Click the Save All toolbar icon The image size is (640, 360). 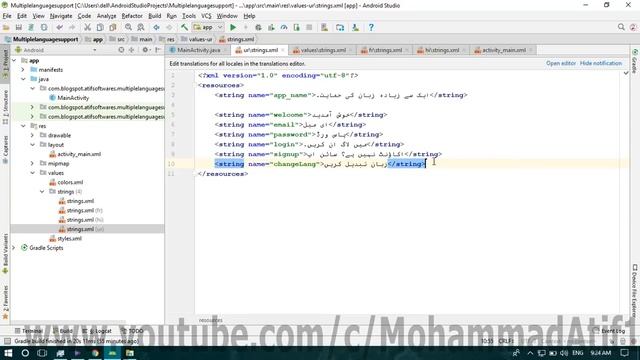[18, 27]
